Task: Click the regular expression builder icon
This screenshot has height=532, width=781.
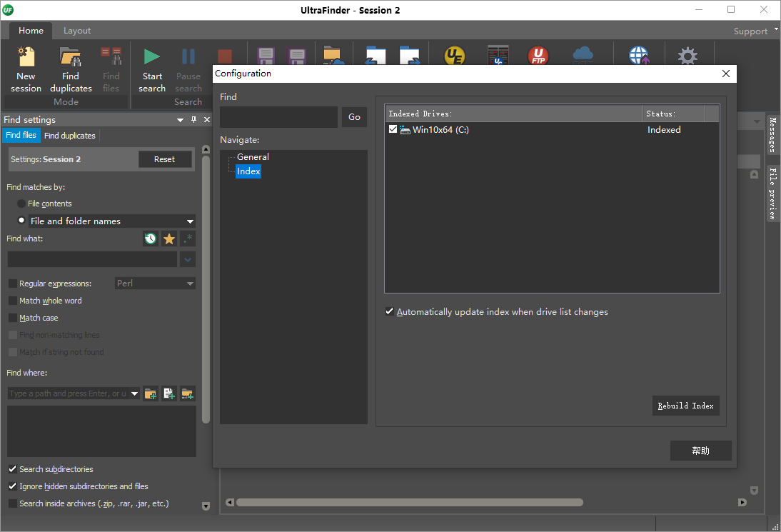Action: click(188, 239)
